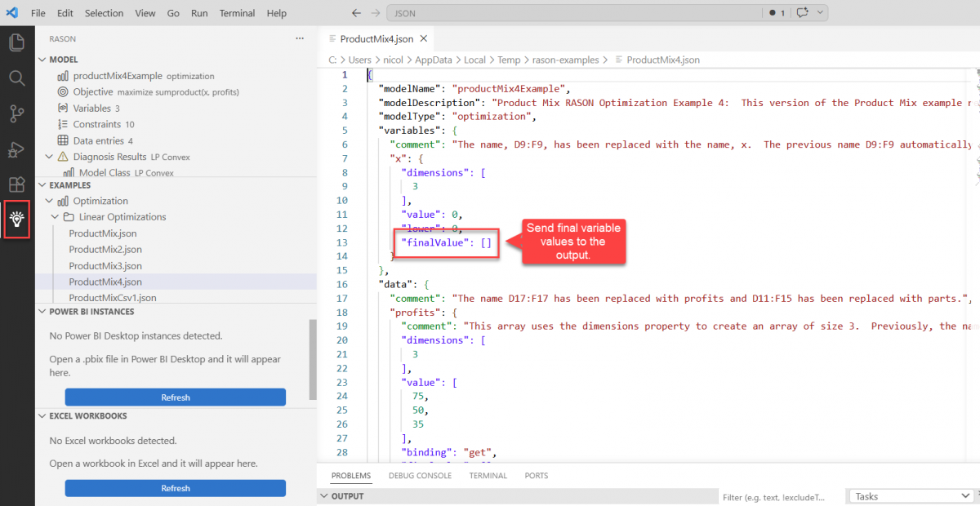Open the Run menu

pos(199,13)
